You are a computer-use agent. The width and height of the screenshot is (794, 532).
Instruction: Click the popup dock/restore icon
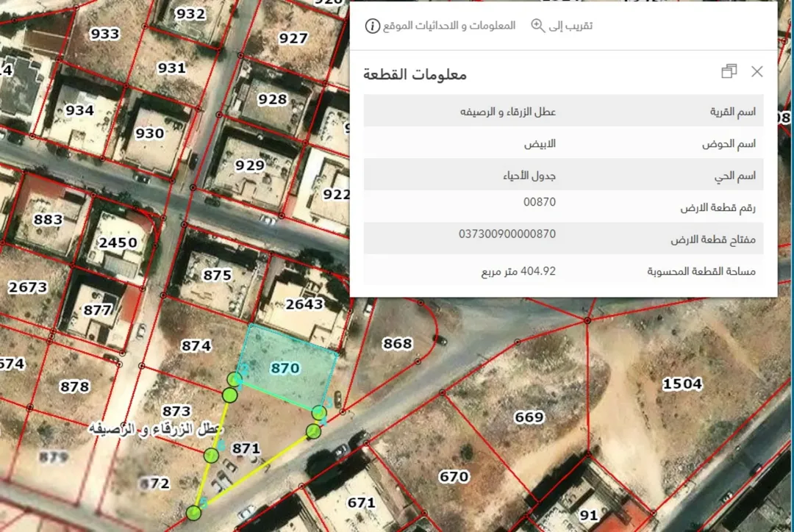[729, 71]
